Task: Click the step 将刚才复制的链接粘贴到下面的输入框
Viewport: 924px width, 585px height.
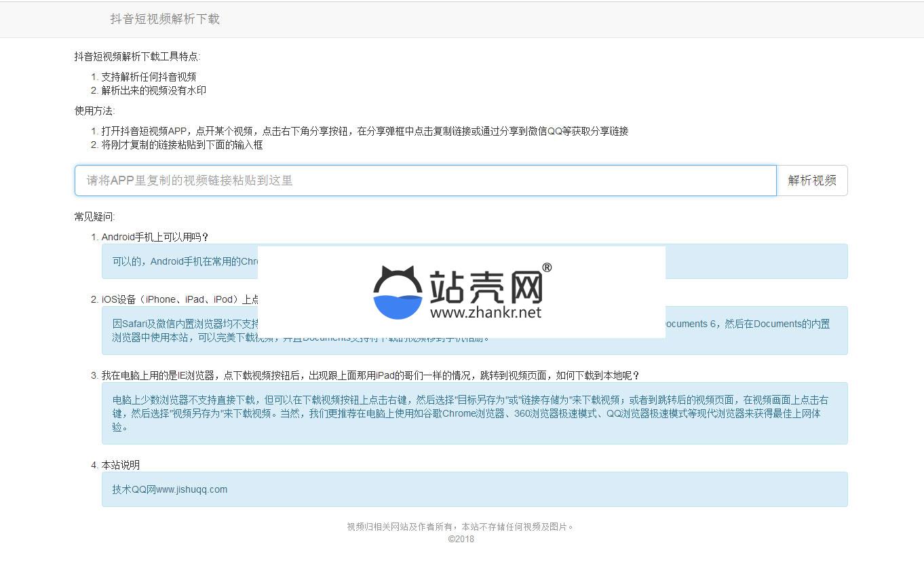Action: [182, 145]
